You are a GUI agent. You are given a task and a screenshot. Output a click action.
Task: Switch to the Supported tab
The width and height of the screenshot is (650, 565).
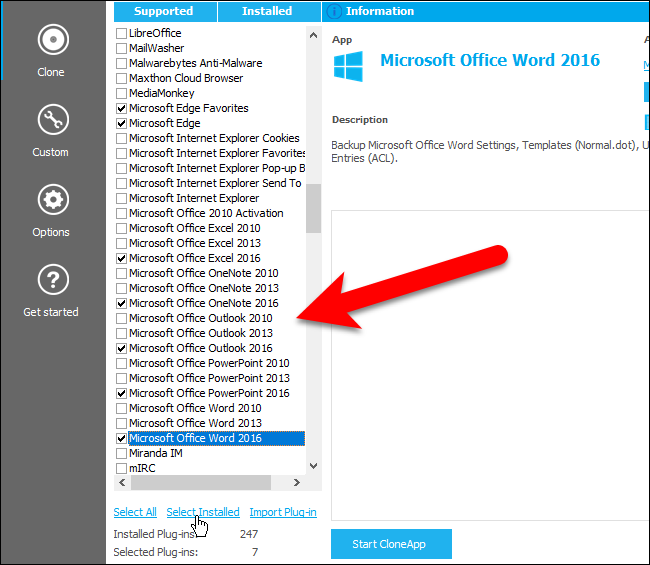point(165,11)
